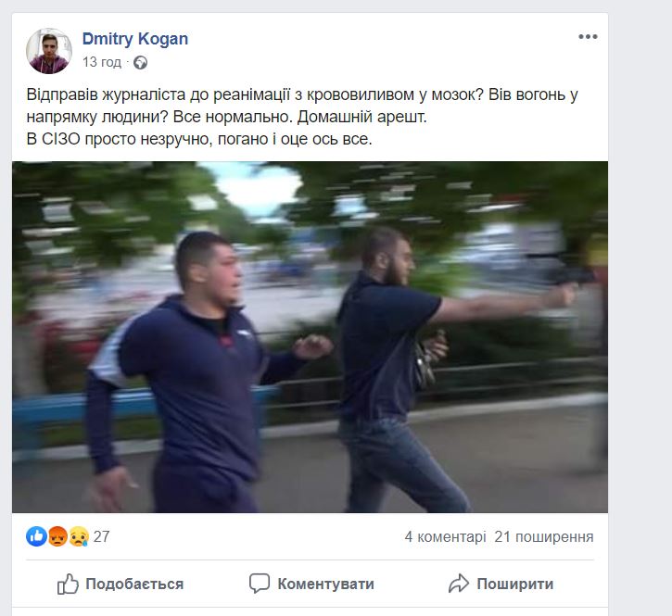Open the three-dot post options menu
Image resolution: width=672 pixels, height=616 pixels.
click(x=588, y=37)
